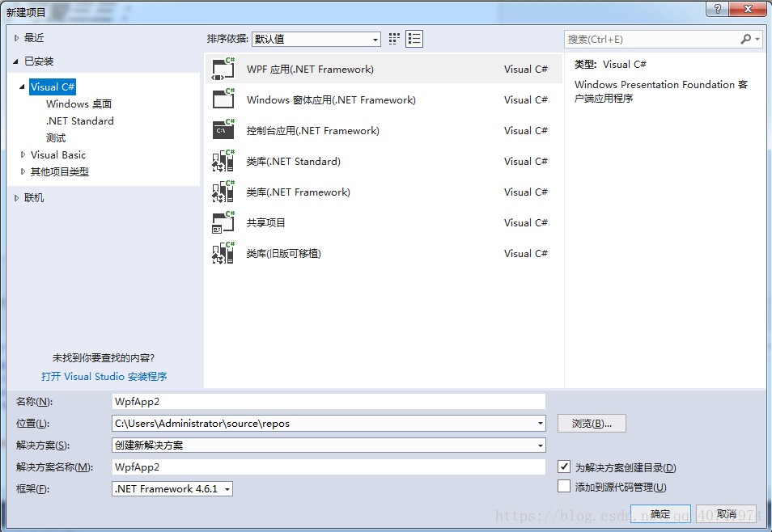The width and height of the screenshot is (772, 532).
Task: Click the 类库(.NET Framework) template icon
Action: click(223, 192)
